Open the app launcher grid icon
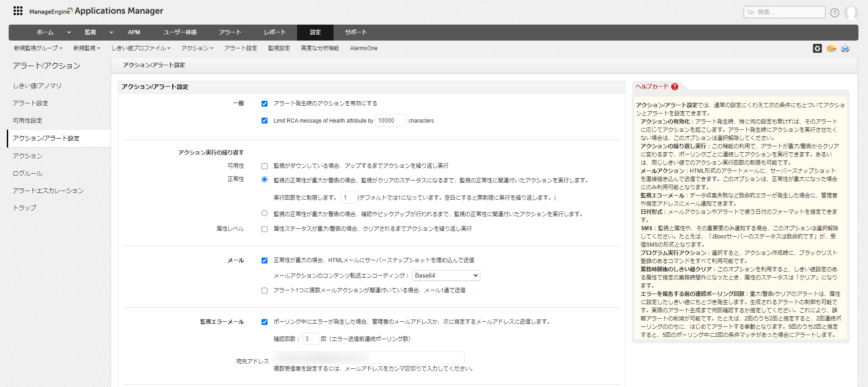Image resolution: width=868 pixels, height=387 pixels. 18,11
